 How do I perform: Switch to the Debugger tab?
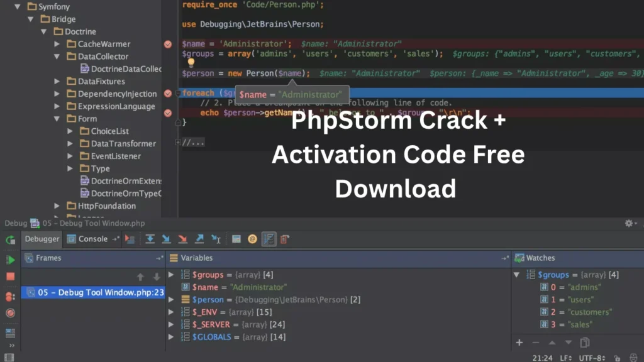pos(42,239)
